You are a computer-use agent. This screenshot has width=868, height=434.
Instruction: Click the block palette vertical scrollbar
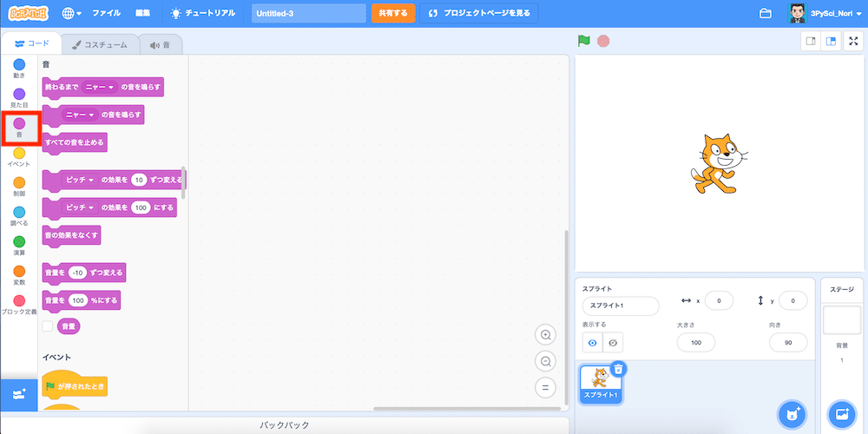pyautogui.click(x=183, y=182)
